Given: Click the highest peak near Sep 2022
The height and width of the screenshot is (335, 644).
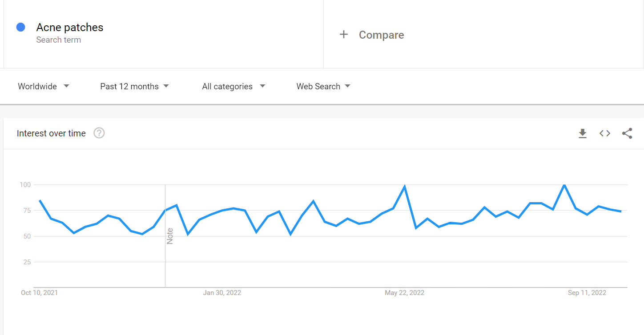Looking at the screenshot, I should [564, 184].
